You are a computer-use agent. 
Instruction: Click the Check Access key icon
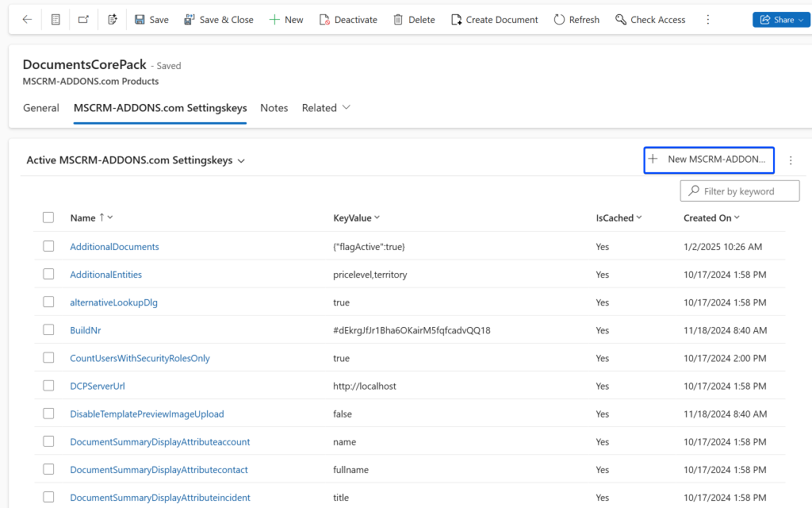pos(620,20)
